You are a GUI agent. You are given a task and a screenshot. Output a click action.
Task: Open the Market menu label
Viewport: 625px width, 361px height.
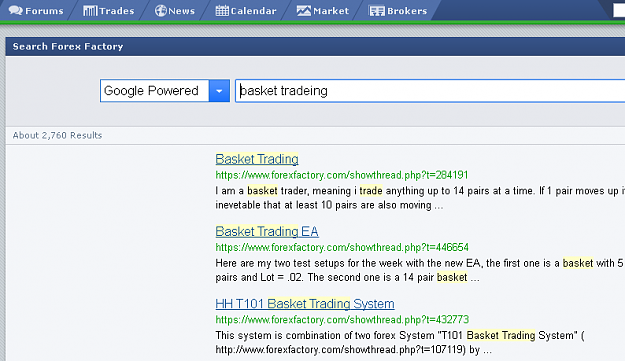pyautogui.click(x=331, y=11)
